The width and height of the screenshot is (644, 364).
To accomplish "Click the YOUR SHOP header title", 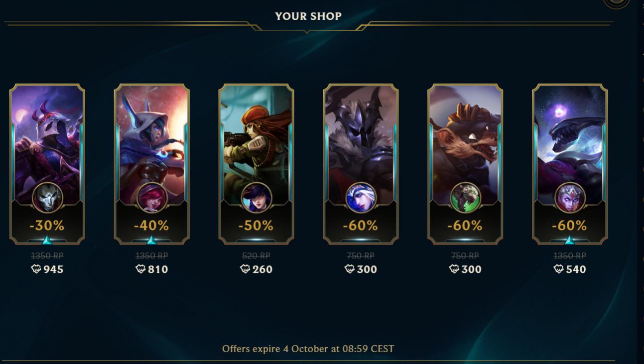I will (308, 16).
